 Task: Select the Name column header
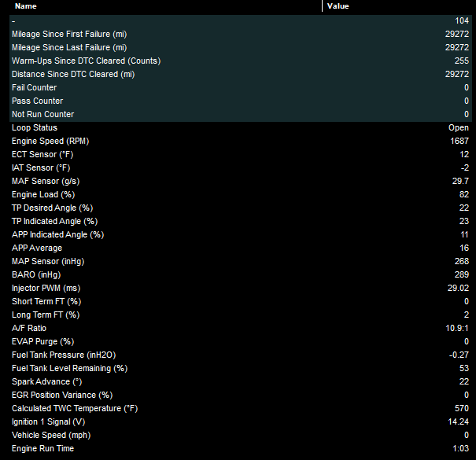(165, 6)
